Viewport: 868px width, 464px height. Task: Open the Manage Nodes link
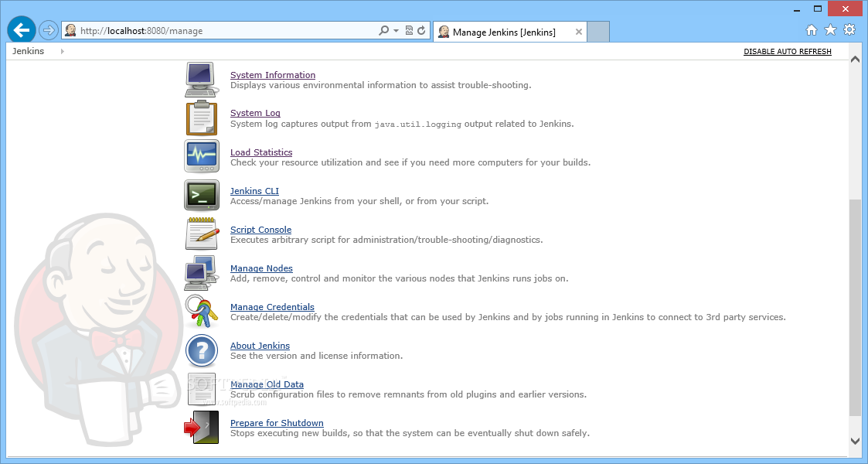[x=261, y=268]
